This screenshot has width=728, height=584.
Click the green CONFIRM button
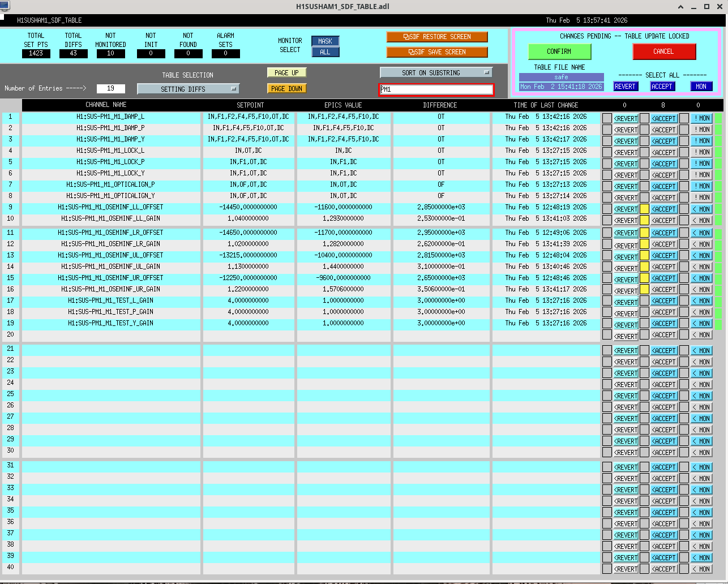[559, 51]
